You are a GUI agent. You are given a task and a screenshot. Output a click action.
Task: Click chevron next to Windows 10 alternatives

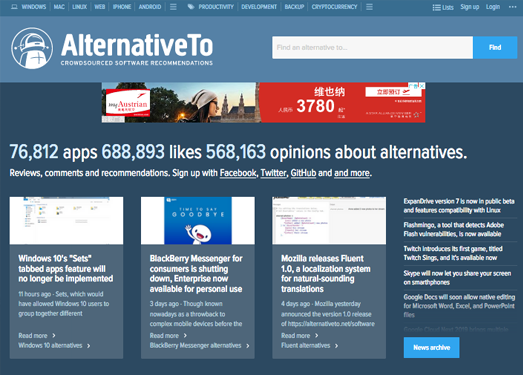pyautogui.click(x=88, y=346)
